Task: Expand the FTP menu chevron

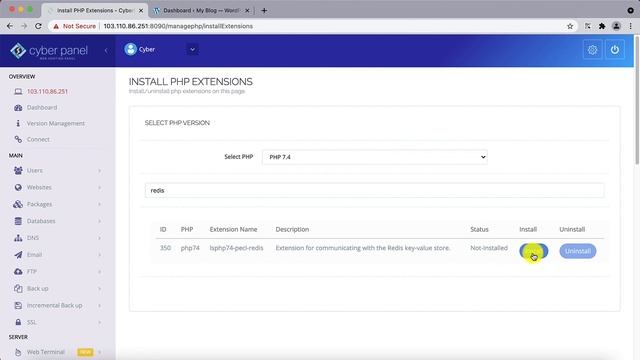Action: pyautogui.click(x=99, y=271)
